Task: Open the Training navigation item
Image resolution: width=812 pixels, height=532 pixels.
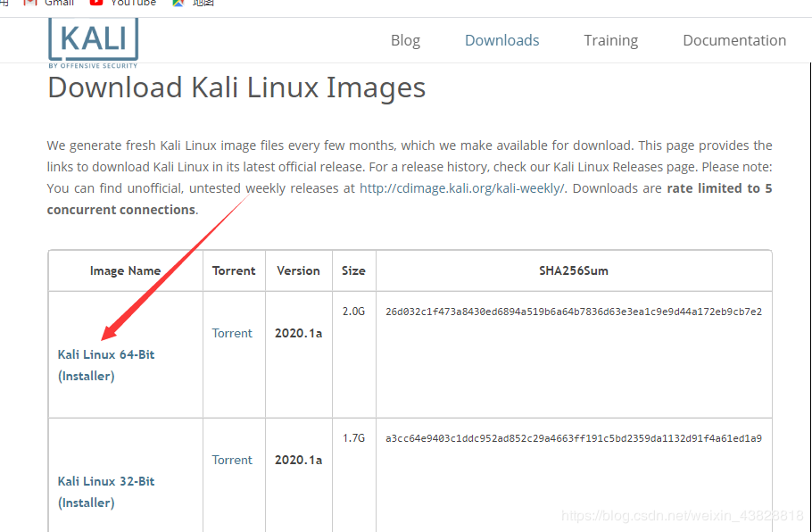Action: (611, 40)
